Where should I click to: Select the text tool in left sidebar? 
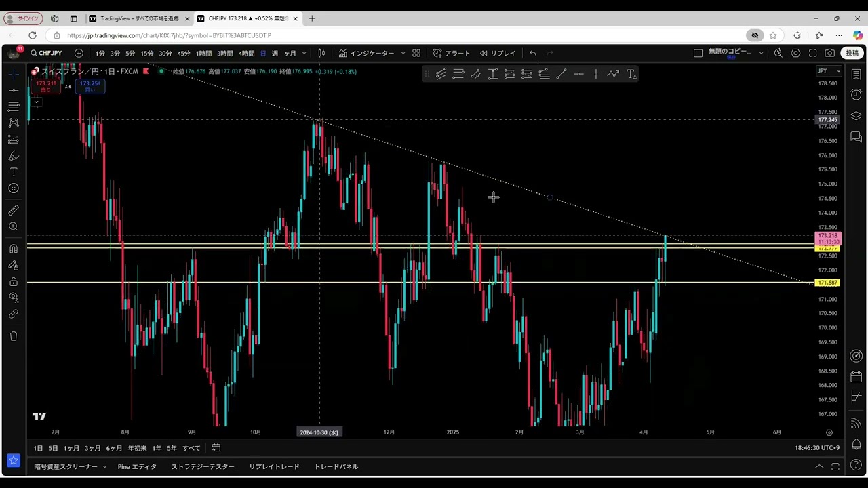pyautogui.click(x=13, y=172)
